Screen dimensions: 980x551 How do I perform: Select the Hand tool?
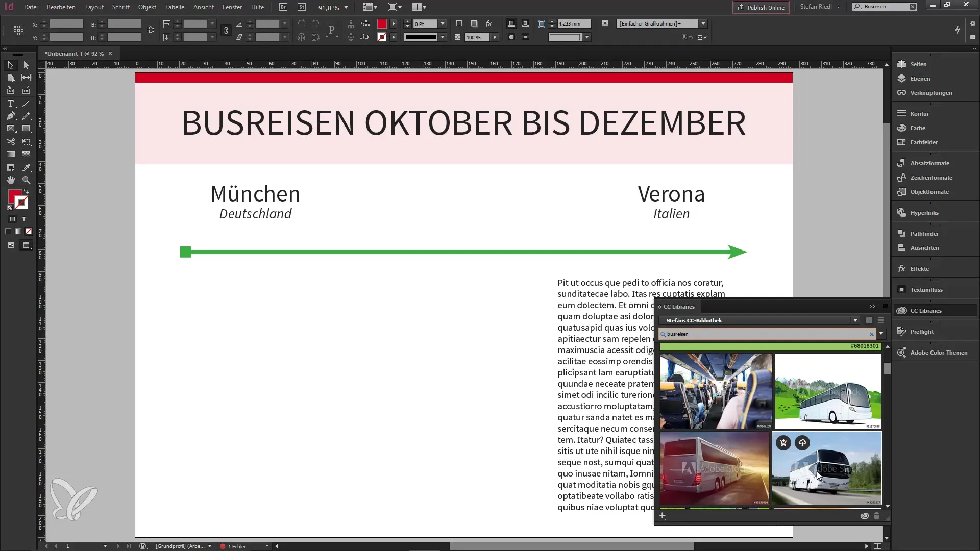point(10,180)
